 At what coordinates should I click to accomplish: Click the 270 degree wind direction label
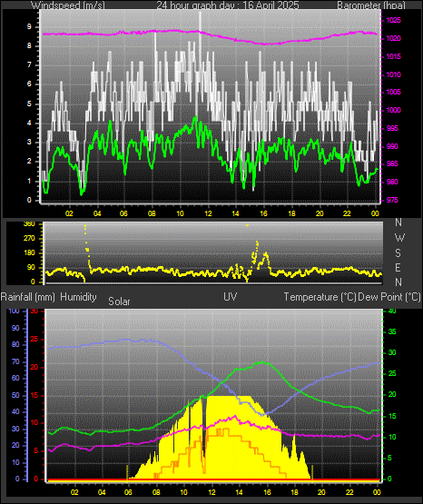(x=29, y=239)
